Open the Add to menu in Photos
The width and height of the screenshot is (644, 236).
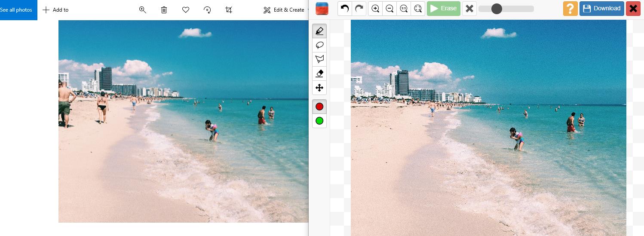55,10
